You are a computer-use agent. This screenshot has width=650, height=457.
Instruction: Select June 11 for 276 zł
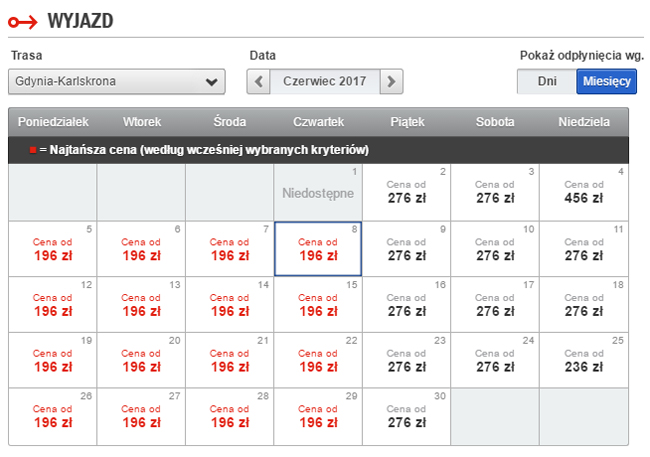pos(583,248)
